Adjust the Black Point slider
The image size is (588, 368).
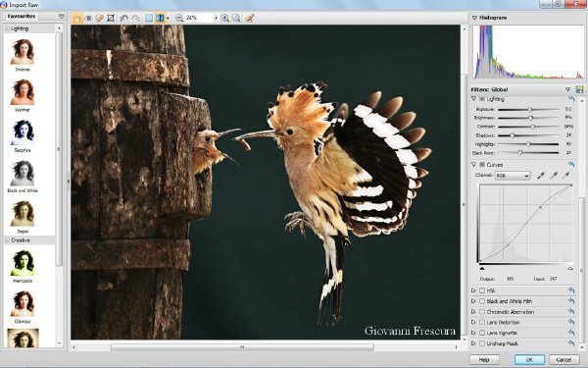point(520,153)
